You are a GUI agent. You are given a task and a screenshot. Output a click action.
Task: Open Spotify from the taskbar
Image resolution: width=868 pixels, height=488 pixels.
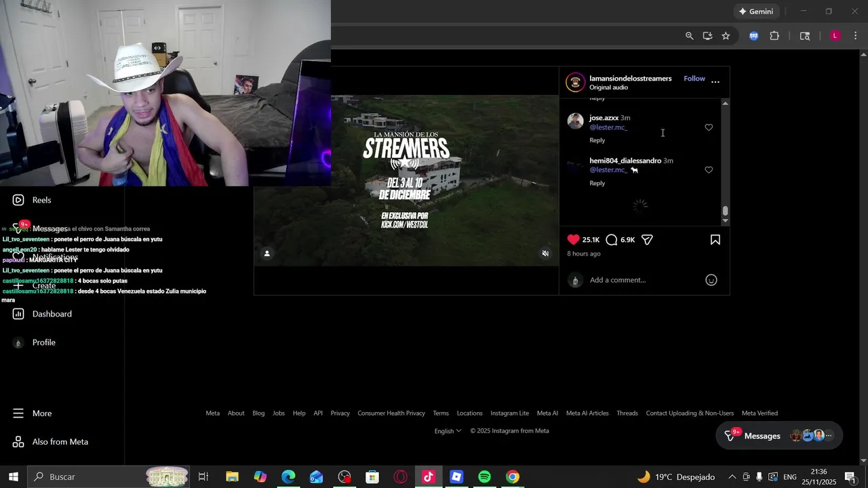(x=484, y=476)
